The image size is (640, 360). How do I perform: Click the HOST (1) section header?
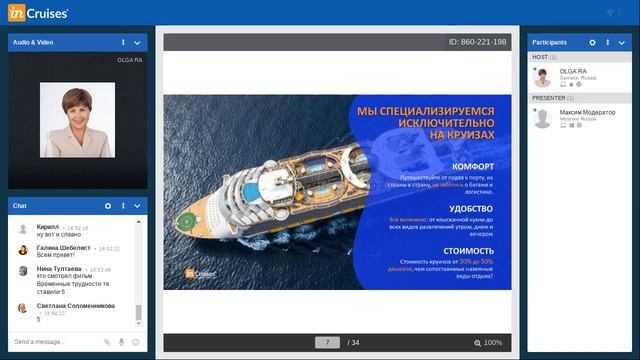coord(580,57)
